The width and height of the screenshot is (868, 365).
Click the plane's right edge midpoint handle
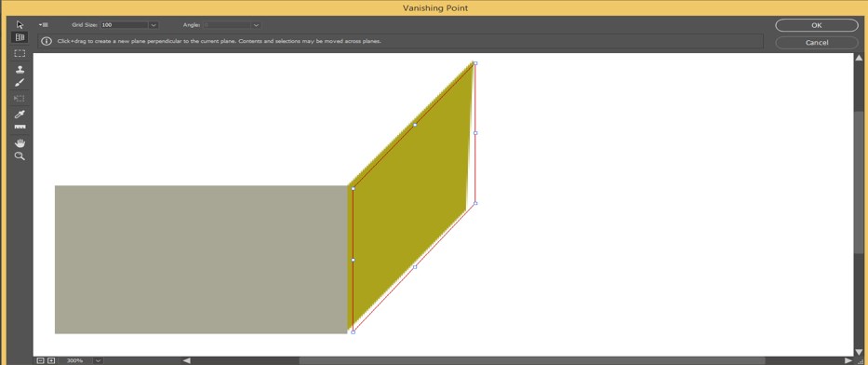[x=475, y=133]
